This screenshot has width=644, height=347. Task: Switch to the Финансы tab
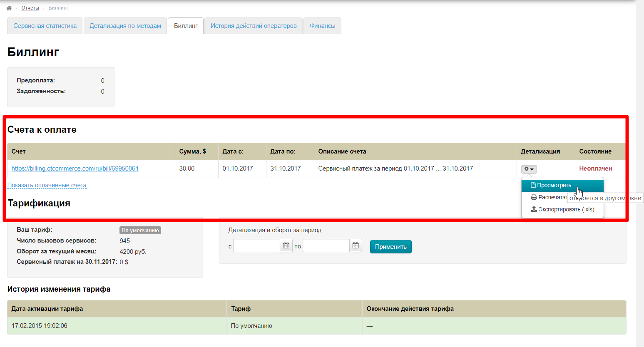[322, 25]
